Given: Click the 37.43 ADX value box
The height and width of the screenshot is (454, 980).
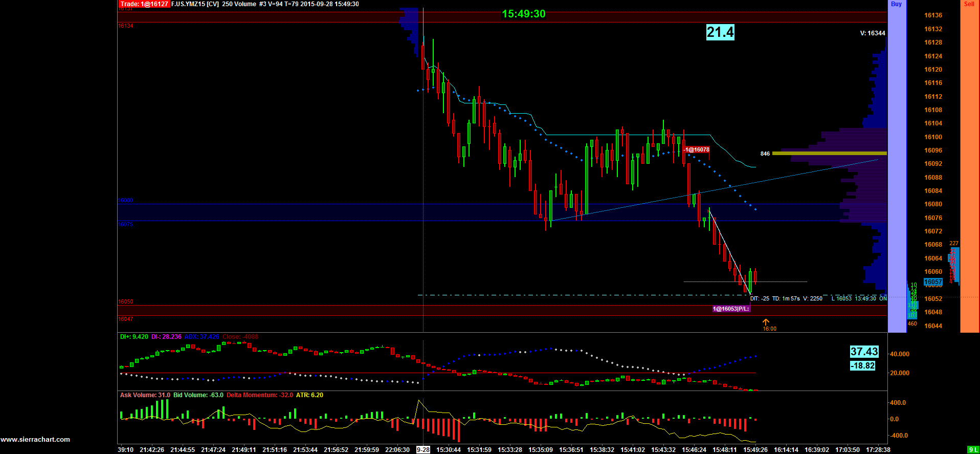Looking at the screenshot, I should (x=864, y=352).
